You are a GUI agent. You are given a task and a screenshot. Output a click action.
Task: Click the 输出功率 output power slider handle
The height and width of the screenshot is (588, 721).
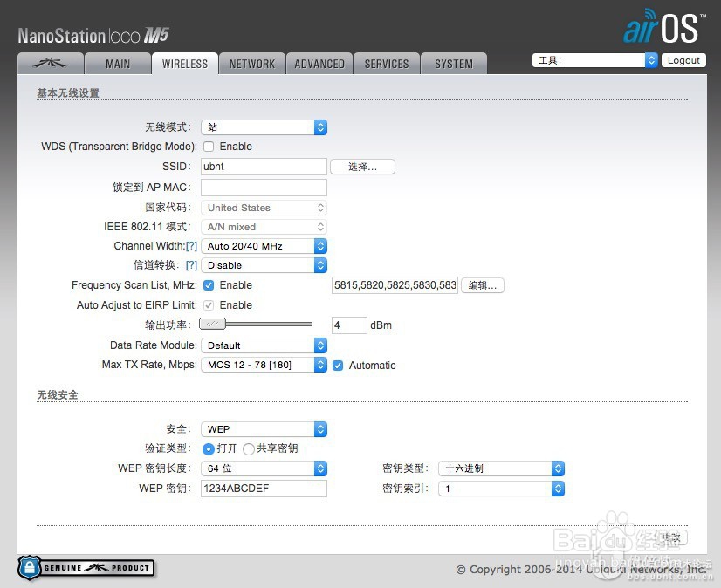coord(212,325)
